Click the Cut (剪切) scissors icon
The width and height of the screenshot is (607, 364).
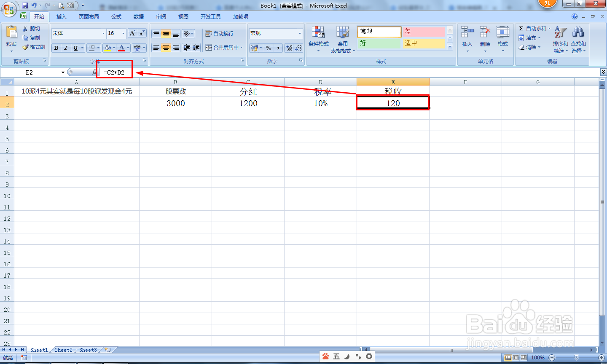[25, 28]
